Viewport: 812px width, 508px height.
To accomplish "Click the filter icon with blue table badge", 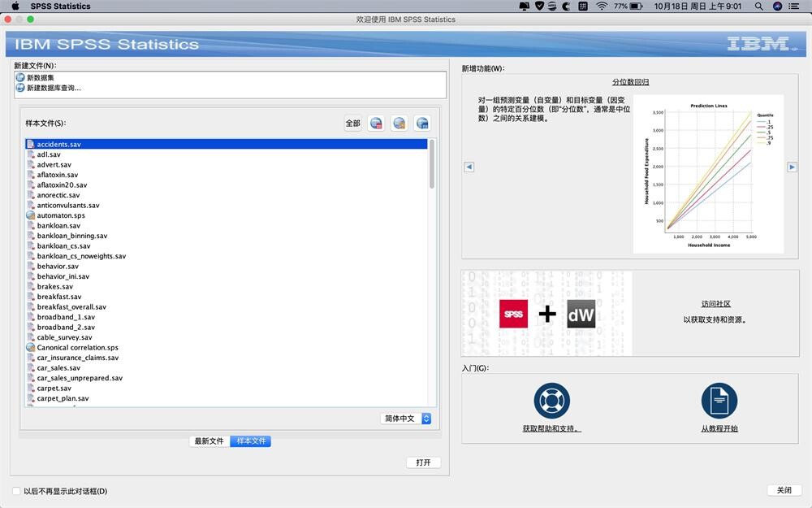I will click(422, 124).
